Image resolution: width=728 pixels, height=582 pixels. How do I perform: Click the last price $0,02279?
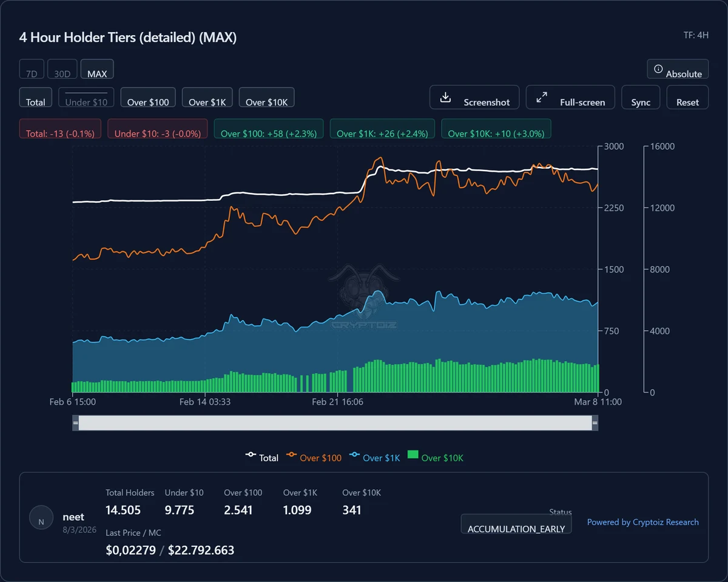pyautogui.click(x=131, y=550)
